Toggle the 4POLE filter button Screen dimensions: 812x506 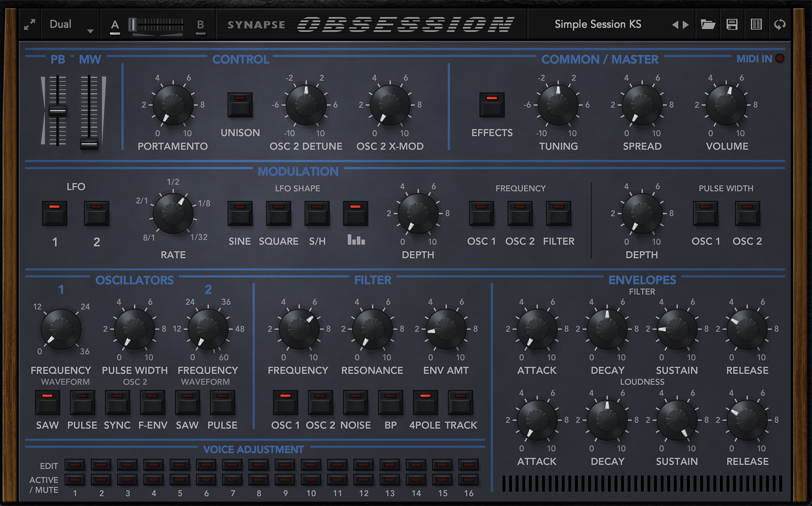(425, 402)
